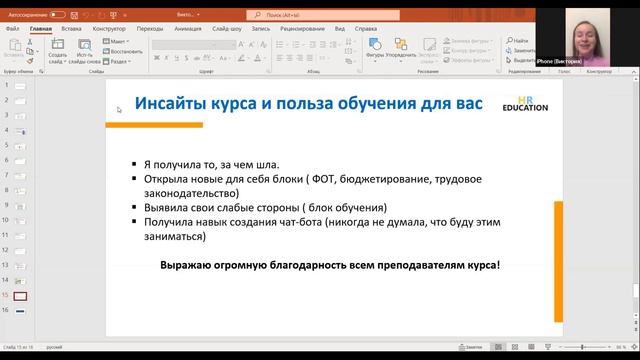This screenshot has height=360, width=640.
Task: Toggle text shadow (S) formatting
Action: (186, 58)
